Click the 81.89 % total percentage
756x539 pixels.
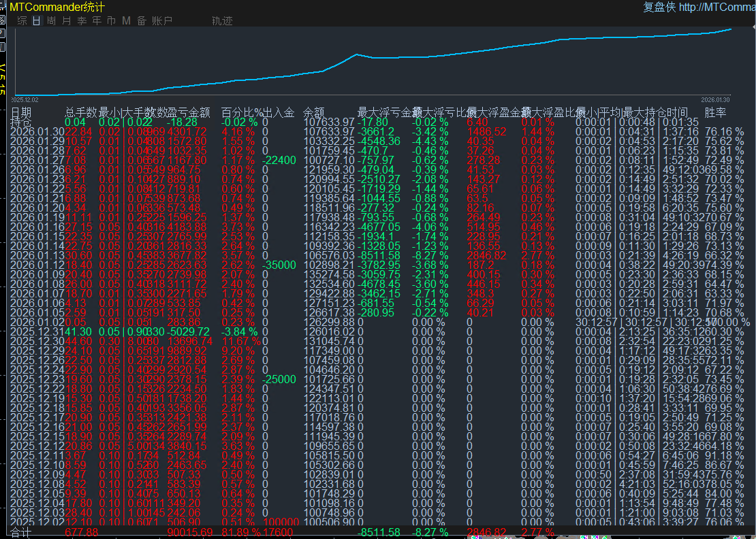(x=241, y=532)
